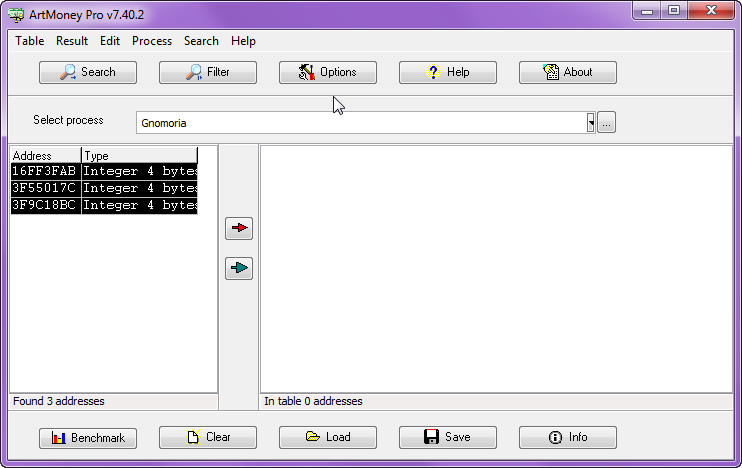Click the Benchmark button
This screenshot has width=742, height=468.
[x=88, y=438]
